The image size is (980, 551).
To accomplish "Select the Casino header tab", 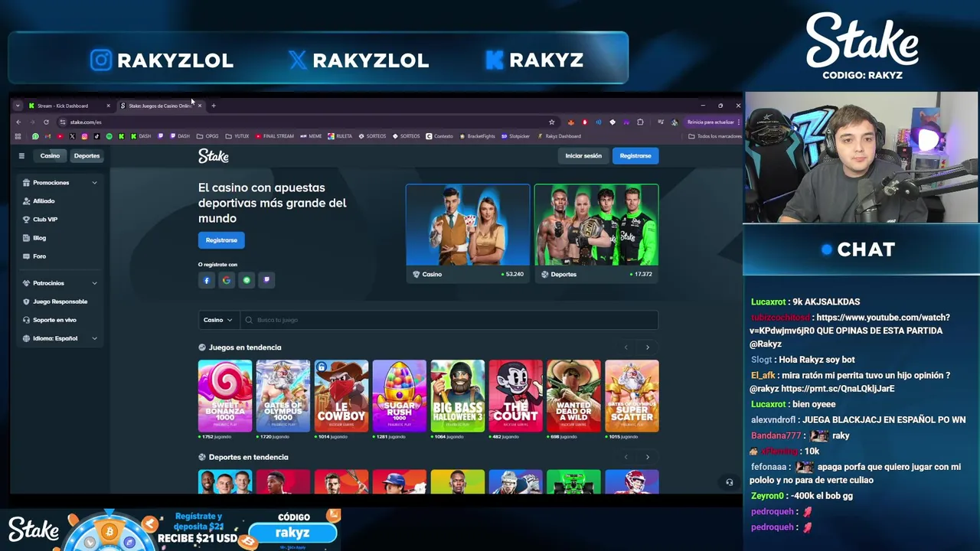I will tap(50, 156).
